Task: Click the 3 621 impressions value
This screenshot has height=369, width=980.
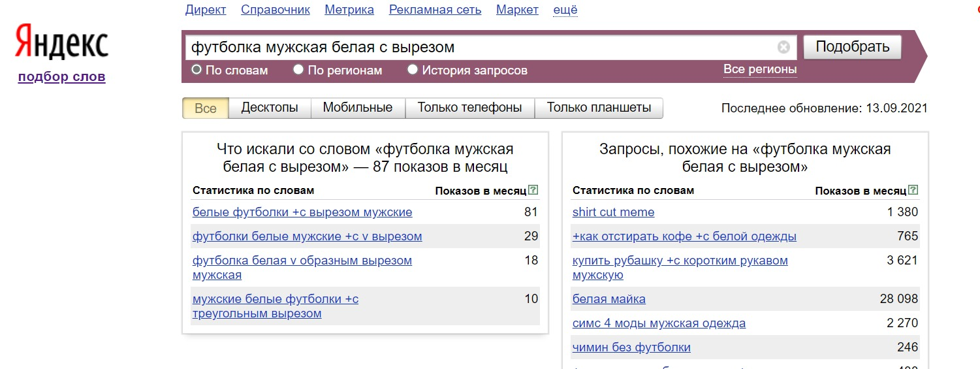Action: [902, 261]
